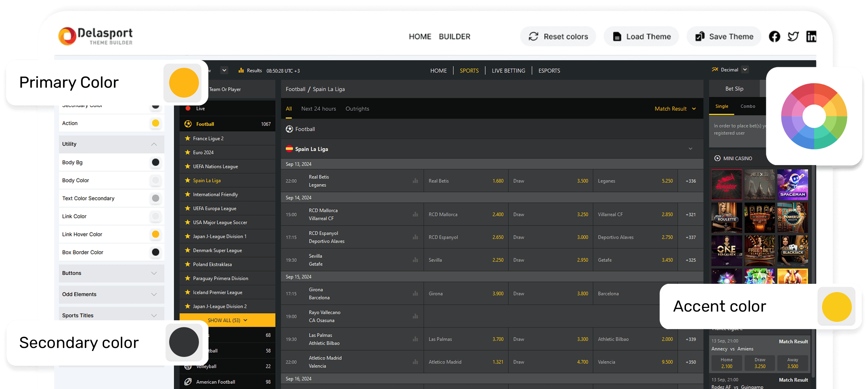This screenshot has height=389, width=868.
Task: Click the Results bar-chart icon
Action: [242, 70]
